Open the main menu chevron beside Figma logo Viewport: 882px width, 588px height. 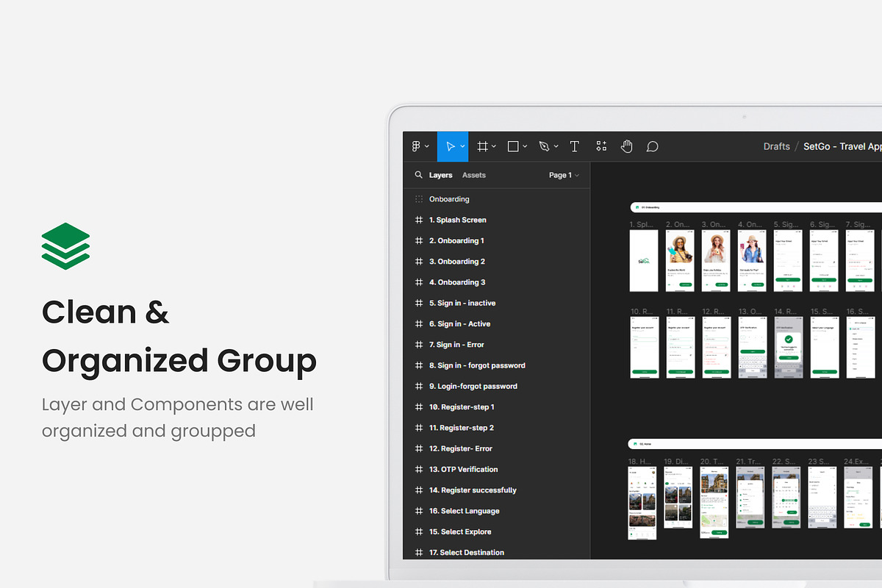[x=427, y=146]
